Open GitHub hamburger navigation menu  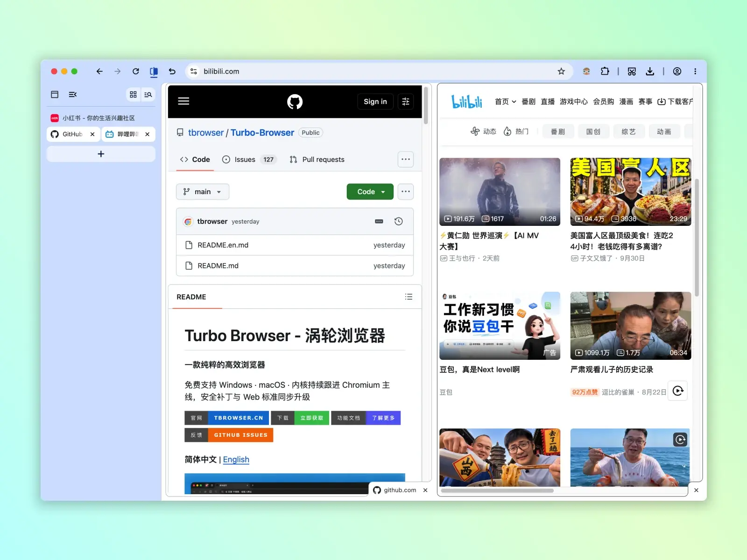[183, 101]
